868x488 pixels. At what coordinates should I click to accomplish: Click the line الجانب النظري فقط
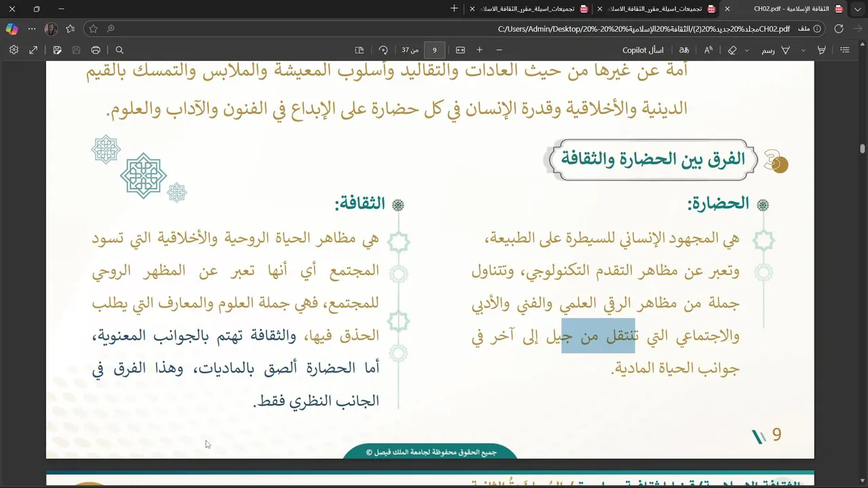point(316,401)
